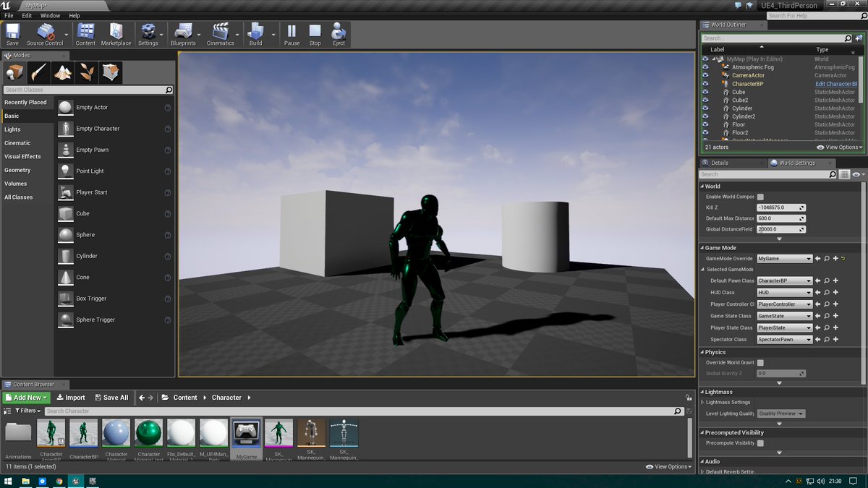Image resolution: width=868 pixels, height=488 pixels.
Task: Open Game State Class dropdown
Action: pos(785,316)
